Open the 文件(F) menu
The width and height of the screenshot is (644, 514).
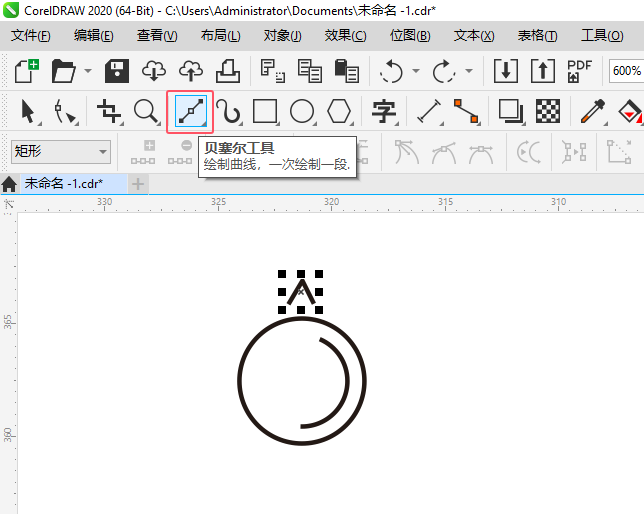click(30, 36)
